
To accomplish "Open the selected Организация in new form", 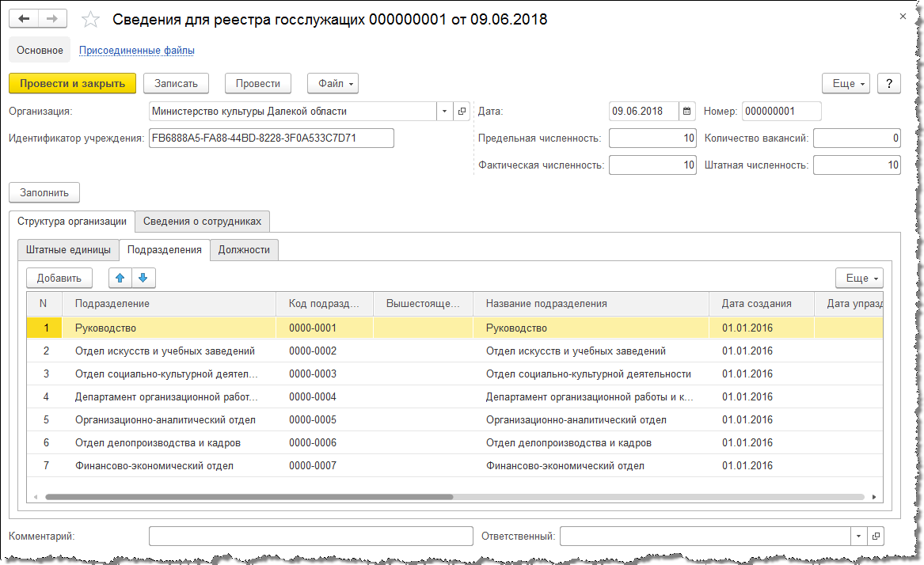I will (462, 112).
